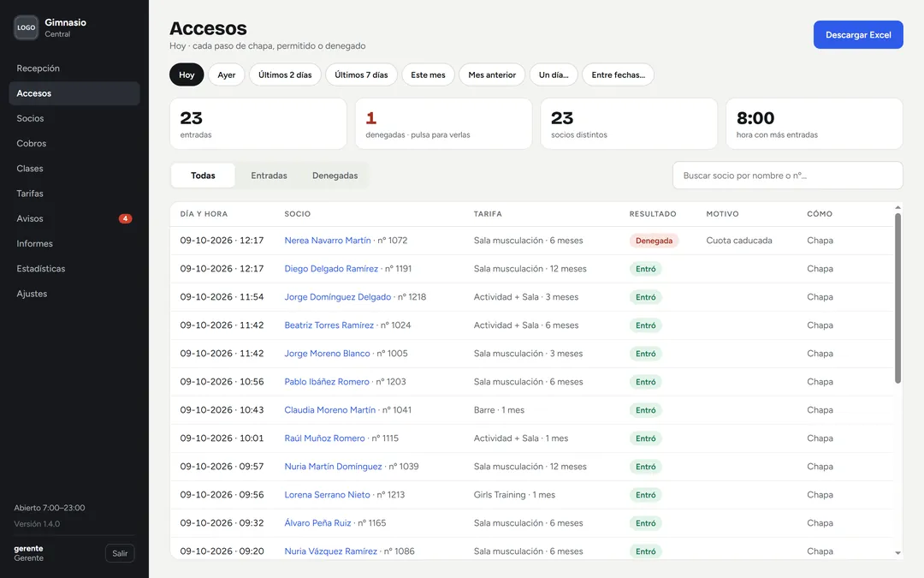This screenshot has width=924, height=578.
Task: Filter by Este mes
Action: click(x=428, y=74)
